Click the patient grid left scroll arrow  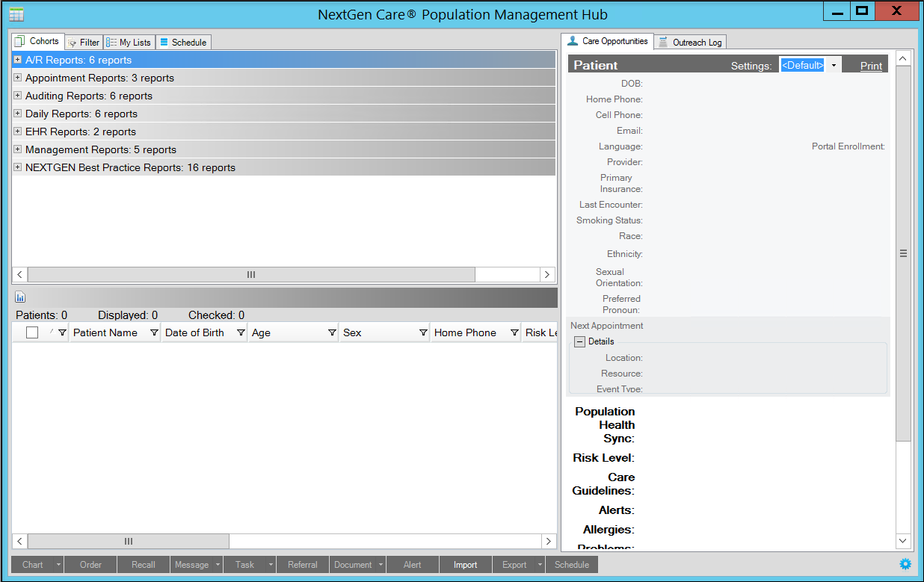(20, 541)
